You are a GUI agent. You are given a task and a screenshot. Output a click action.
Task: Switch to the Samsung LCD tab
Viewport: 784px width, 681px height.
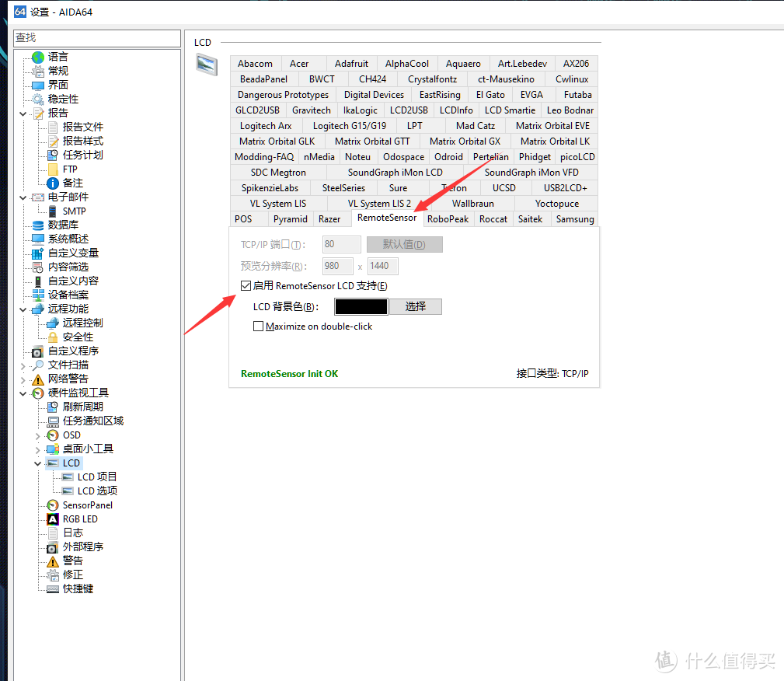coord(575,219)
